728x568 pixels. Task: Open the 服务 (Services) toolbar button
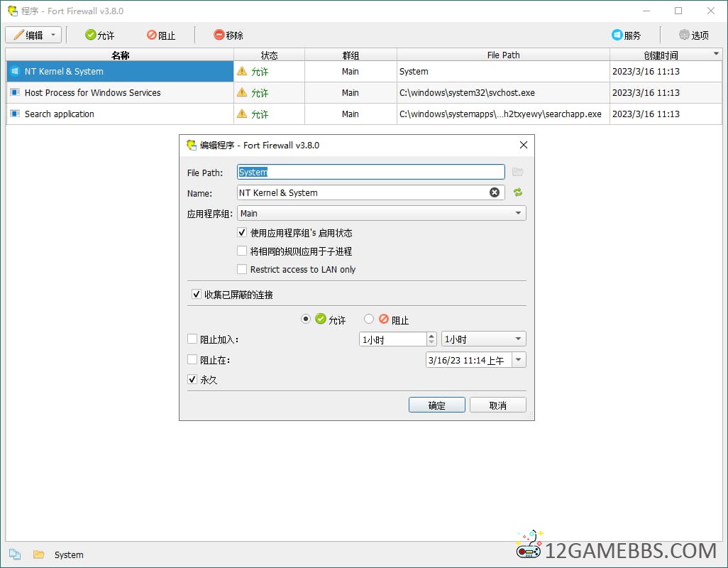(x=627, y=35)
